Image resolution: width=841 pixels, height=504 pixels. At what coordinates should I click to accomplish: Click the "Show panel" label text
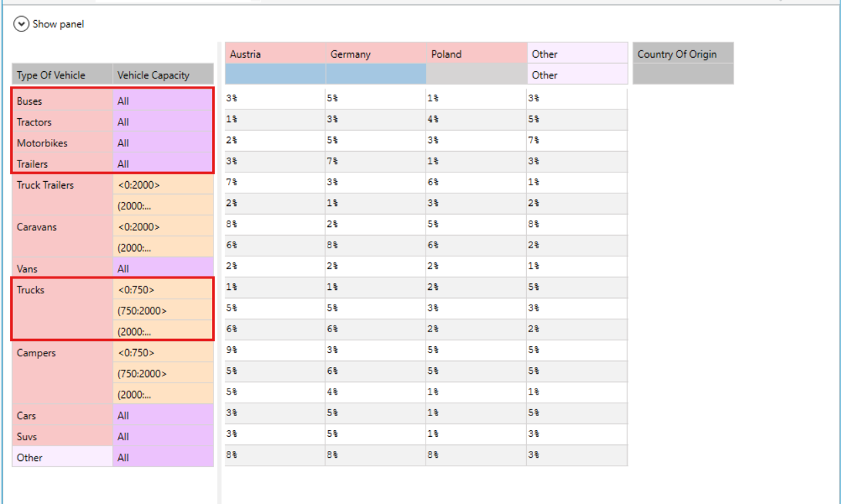coord(58,24)
